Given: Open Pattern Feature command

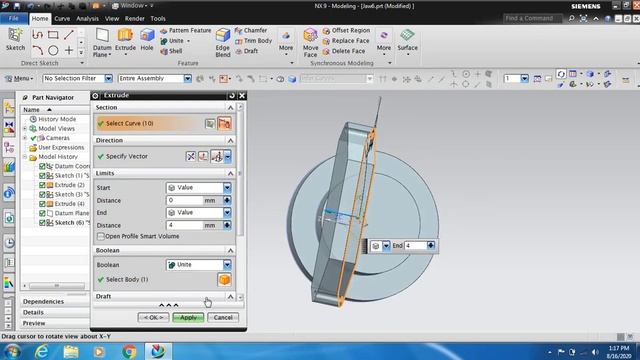Looking at the screenshot, I should point(186,31).
